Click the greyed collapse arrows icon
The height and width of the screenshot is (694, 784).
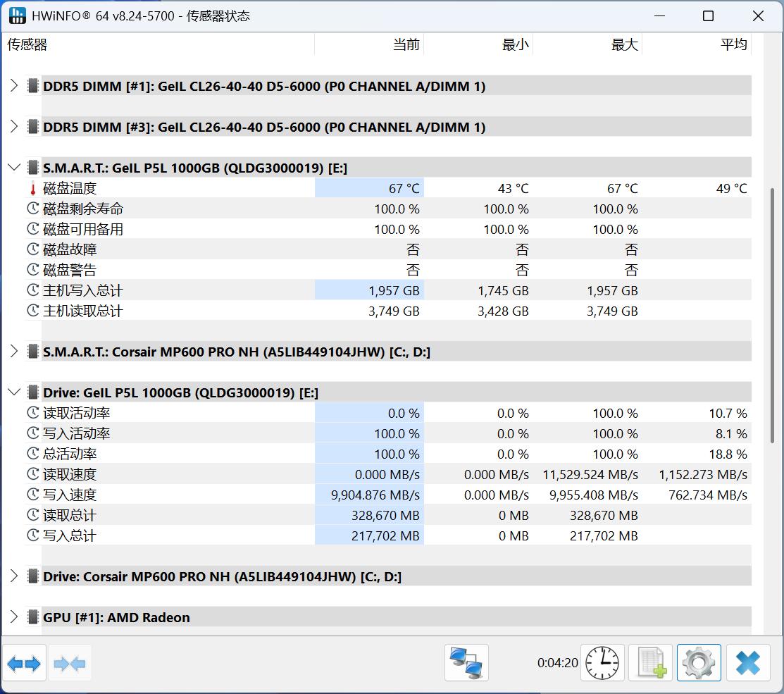70,664
